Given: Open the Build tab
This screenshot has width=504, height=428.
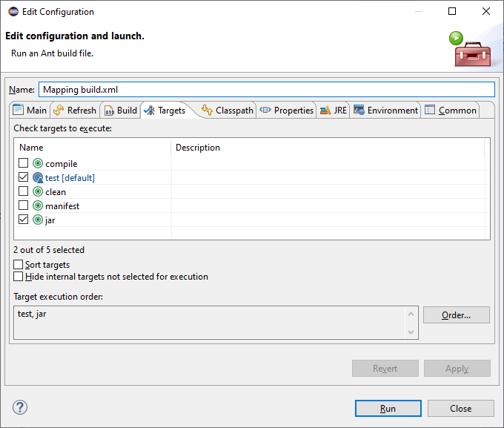Looking at the screenshot, I should (121, 111).
